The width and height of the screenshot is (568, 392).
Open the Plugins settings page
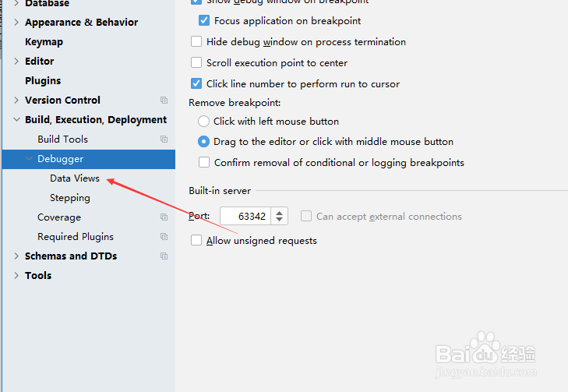(43, 80)
